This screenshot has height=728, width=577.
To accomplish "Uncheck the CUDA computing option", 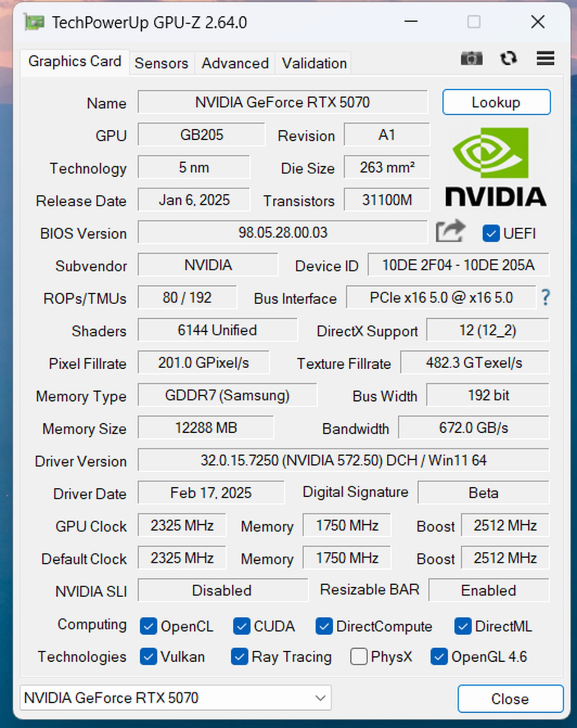I will tap(242, 626).
